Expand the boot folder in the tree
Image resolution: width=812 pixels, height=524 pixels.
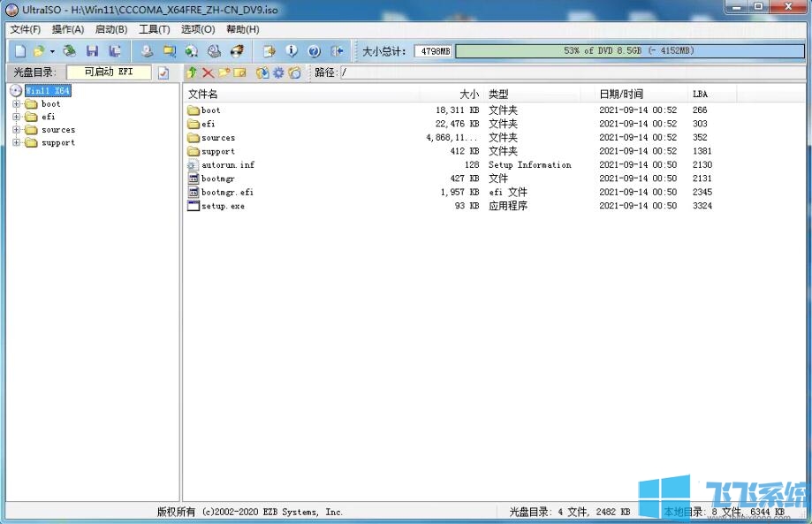coord(16,103)
